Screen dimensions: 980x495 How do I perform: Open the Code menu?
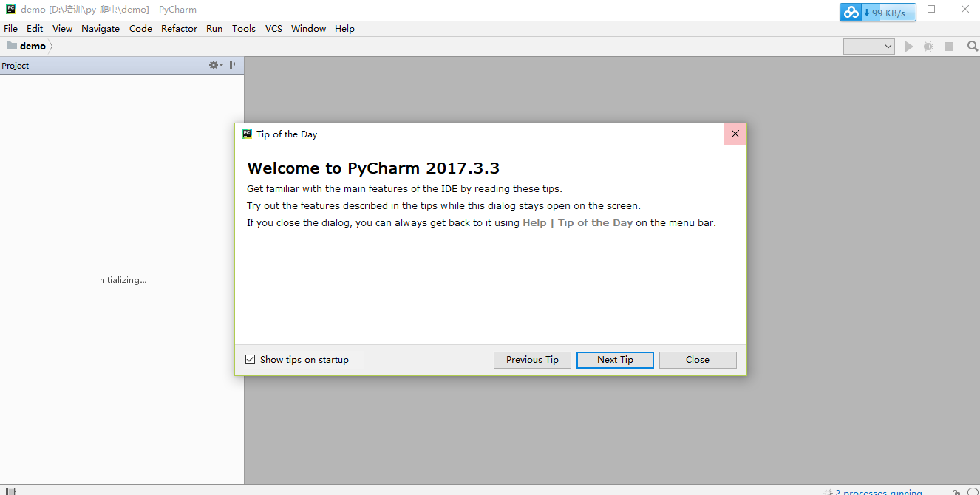140,29
